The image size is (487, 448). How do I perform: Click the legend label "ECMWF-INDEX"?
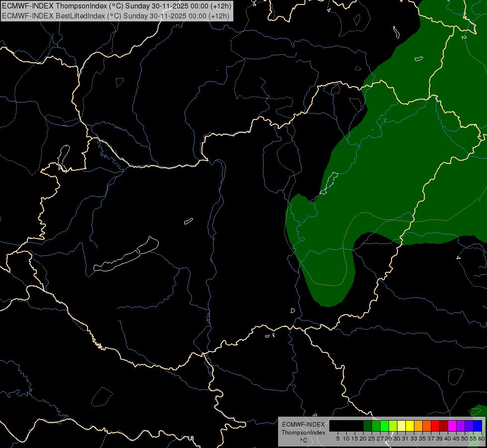coord(303,425)
